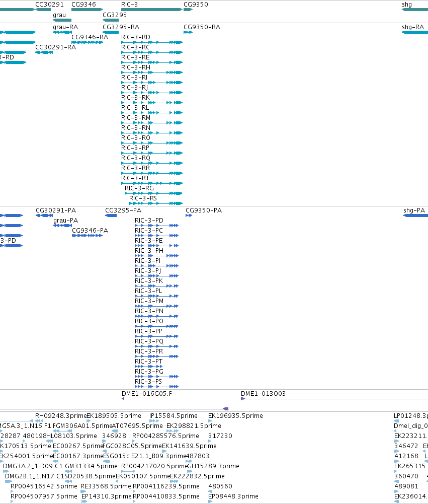The image size is (428, 504).
Task: Select the CG3295 gene label
Action: pyautogui.click(x=115, y=15)
